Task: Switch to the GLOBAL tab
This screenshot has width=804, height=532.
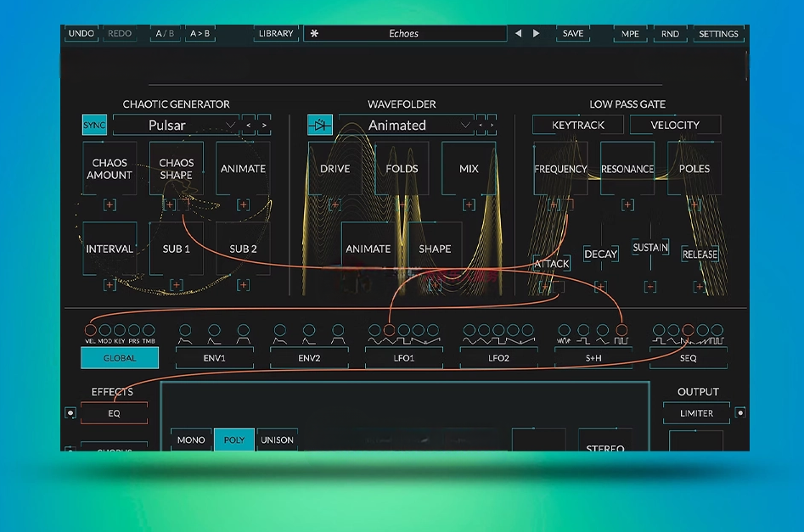Action: (120, 358)
